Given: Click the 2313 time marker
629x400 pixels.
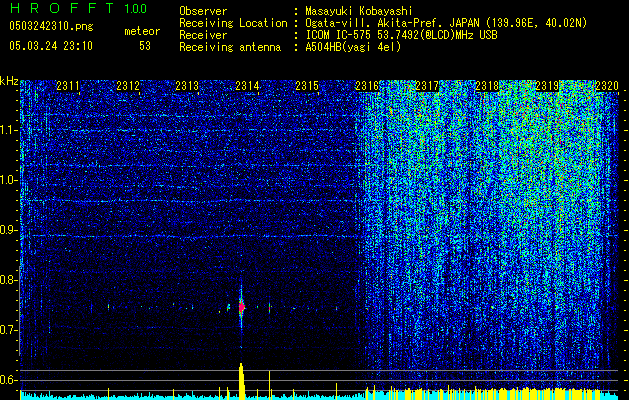Looking at the screenshot, I should [187, 86].
